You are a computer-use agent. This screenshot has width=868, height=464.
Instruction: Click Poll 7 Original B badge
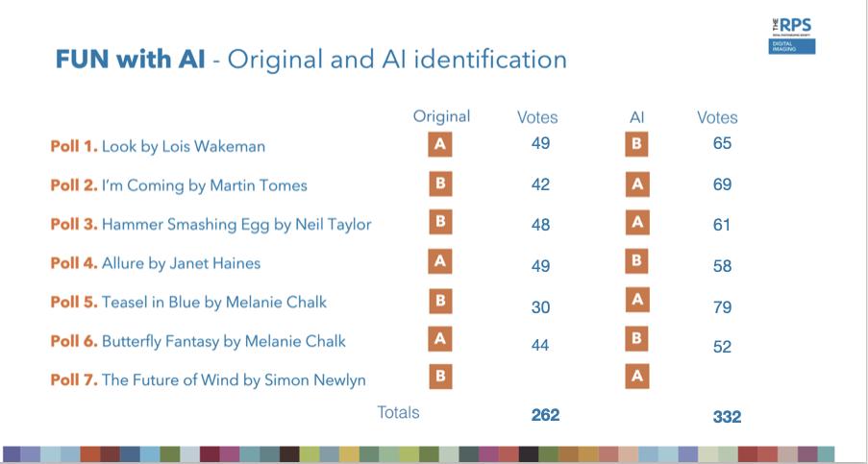[440, 377]
